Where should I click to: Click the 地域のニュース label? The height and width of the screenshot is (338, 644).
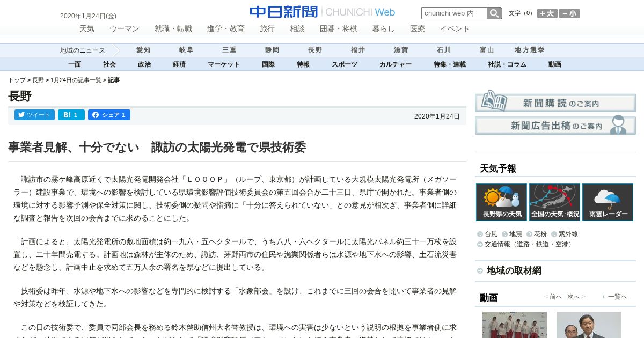[83, 50]
